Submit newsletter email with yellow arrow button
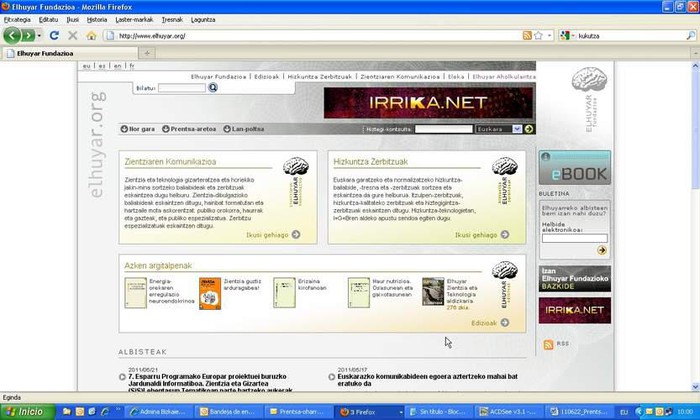This screenshot has width=700, height=420. point(601,250)
